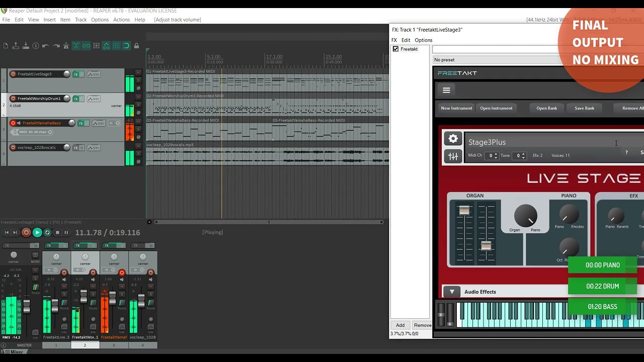Toggle item grouping chain-link icon
The width and height of the screenshot is (644, 362).
pos(86,46)
